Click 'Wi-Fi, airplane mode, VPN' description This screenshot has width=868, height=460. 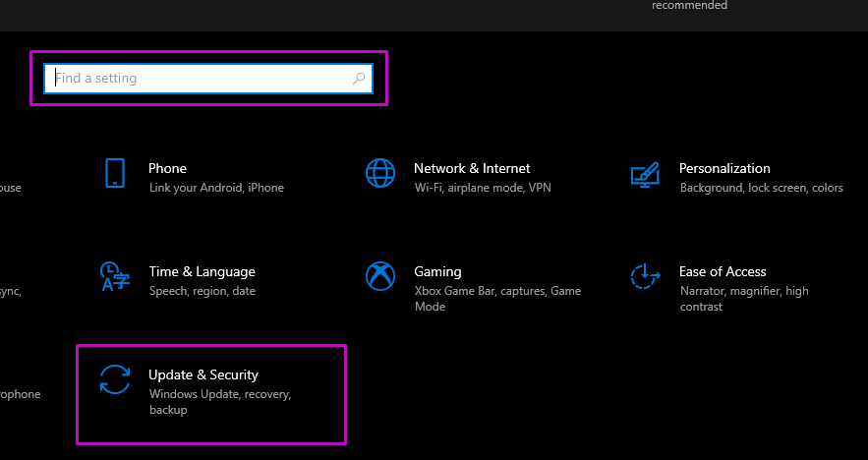click(x=483, y=188)
